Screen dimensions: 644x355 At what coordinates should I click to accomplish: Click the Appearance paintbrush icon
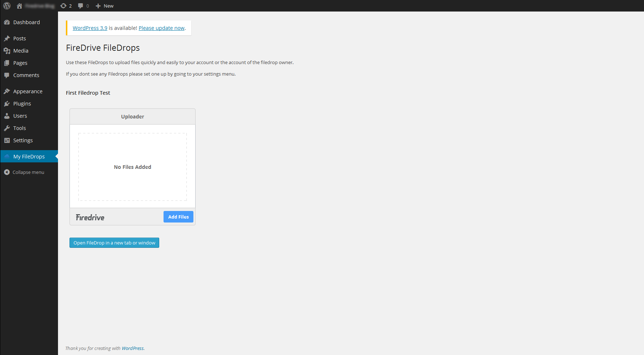(7, 91)
